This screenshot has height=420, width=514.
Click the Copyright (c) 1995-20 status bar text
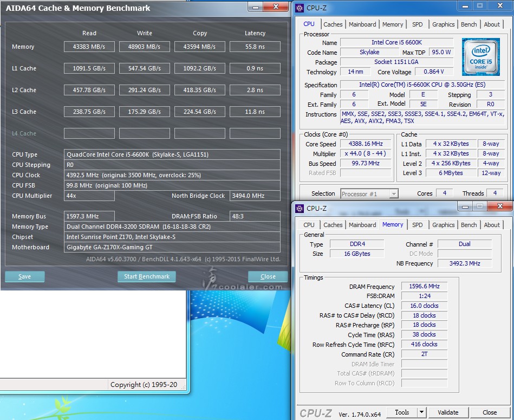coord(144,385)
